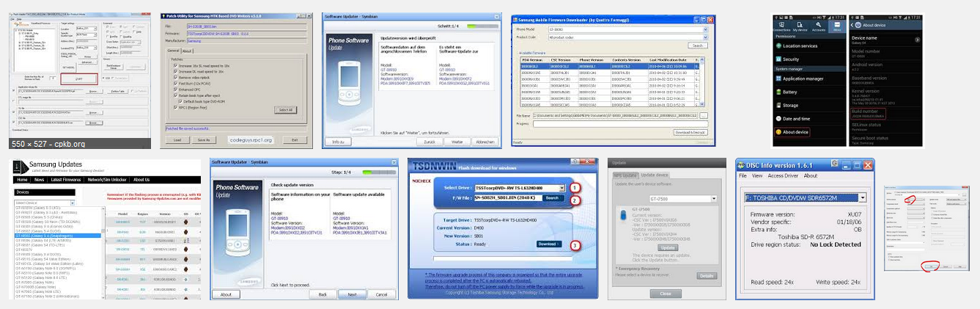Click Close button in Update window
Screen dimensions: 980x309
click(666, 293)
